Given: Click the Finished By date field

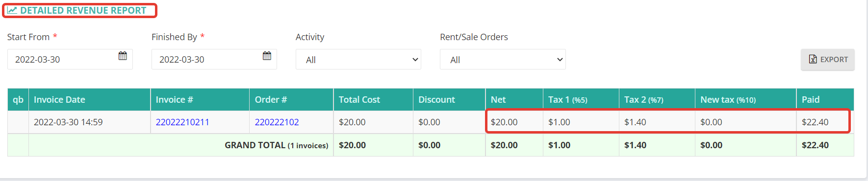Looking at the screenshot, I should [214, 59].
